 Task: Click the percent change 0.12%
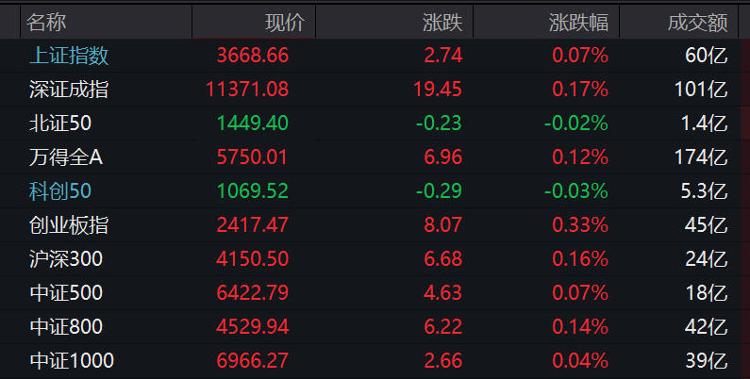click(580, 157)
